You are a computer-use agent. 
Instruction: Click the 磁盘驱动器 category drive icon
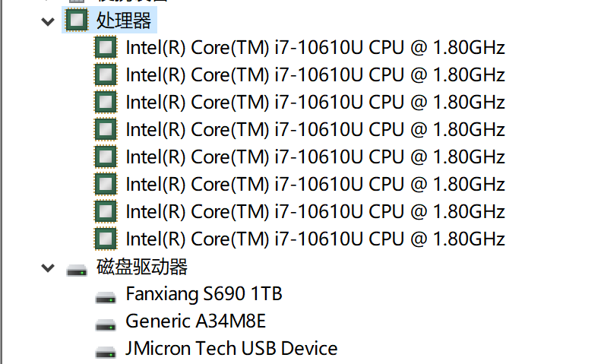pyautogui.click(x=77, y=268)
